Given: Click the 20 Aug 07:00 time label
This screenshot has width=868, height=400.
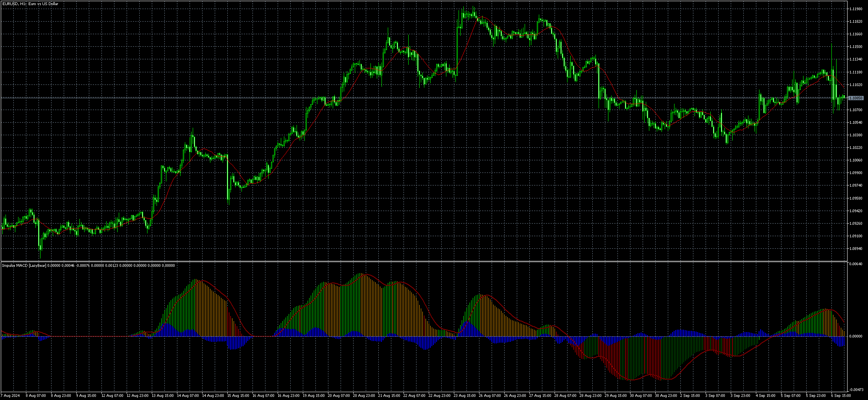Looking at the screenshot, I should coord(339,396).
